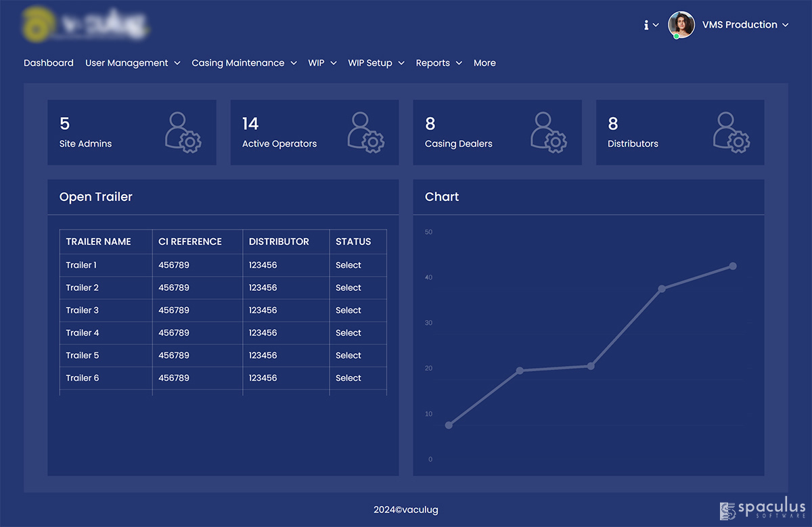Click the Casing Dealers user-gear icon
The height and width of the screenshot is (527, 812).
(549, 132)
